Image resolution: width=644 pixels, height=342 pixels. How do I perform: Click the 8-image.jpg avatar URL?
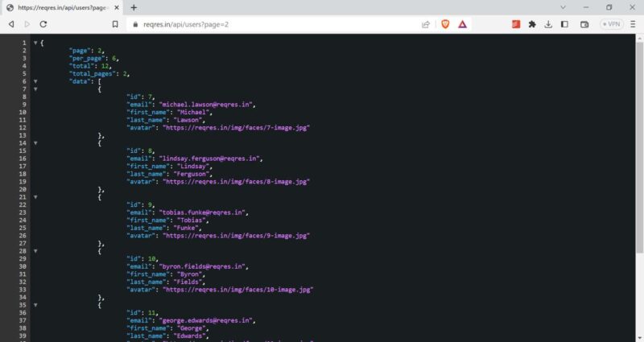click(x=236, y=182)
